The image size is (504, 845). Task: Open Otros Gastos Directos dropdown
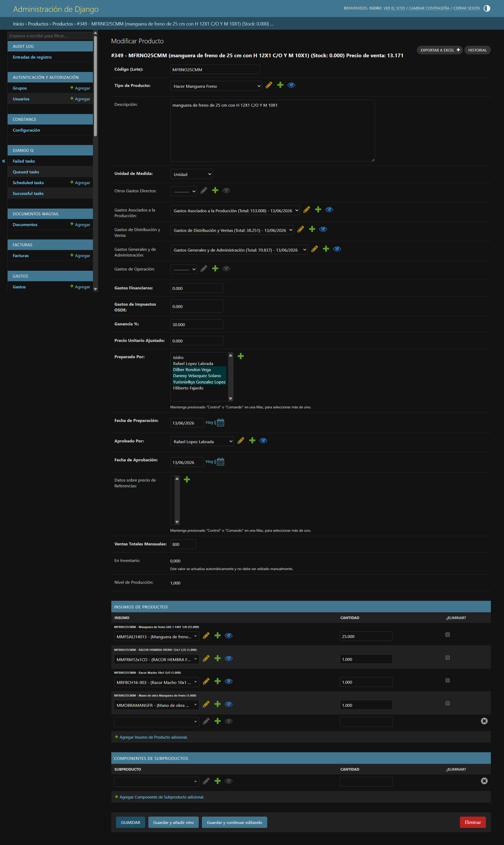pos(183,191)
